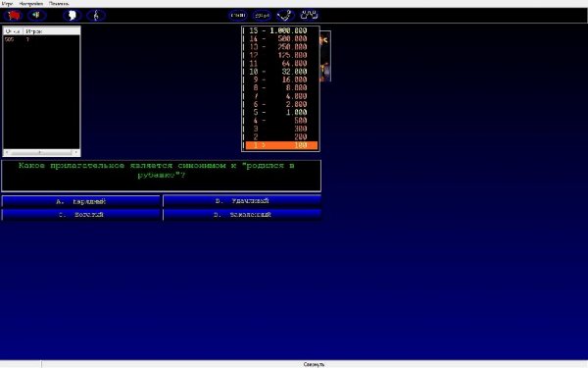
Task: Click the first player row in the score list
Action: (41, 39)
